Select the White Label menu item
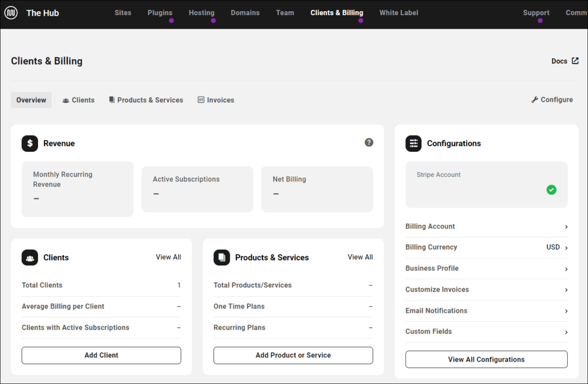 click(399, 12)
